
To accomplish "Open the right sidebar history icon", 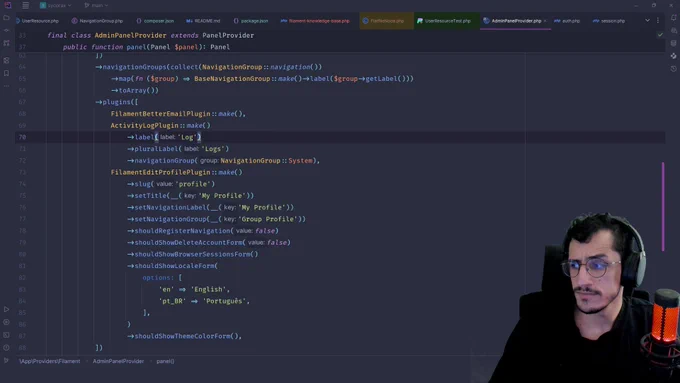I will [x=673, y=69].
